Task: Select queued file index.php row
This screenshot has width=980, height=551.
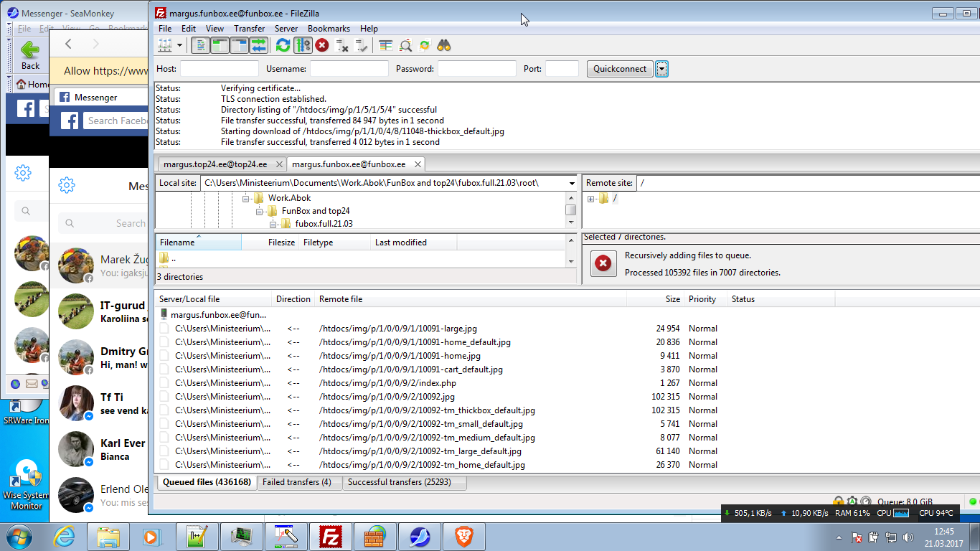Action: tap(567, 383)
